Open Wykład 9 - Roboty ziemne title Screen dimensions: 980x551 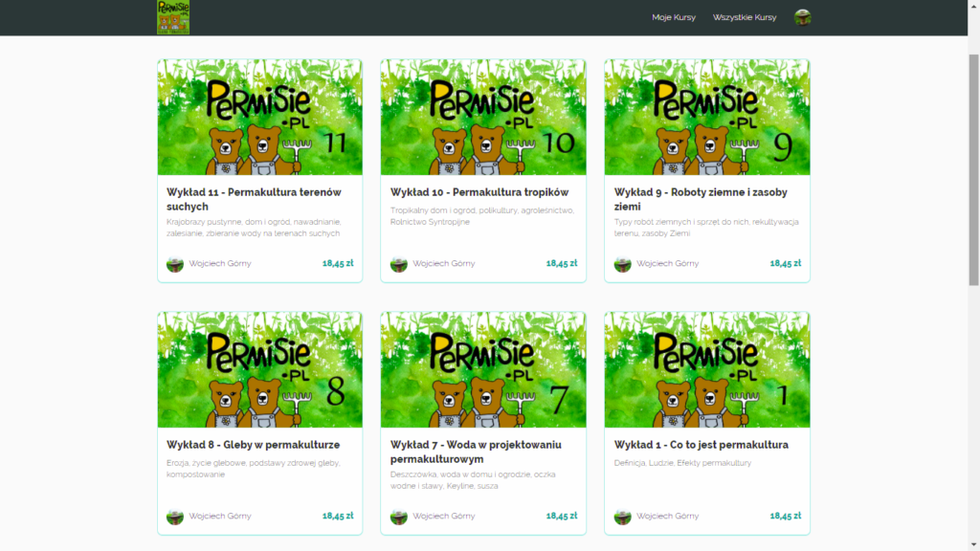pyautogui.click(x=701, y=199)
